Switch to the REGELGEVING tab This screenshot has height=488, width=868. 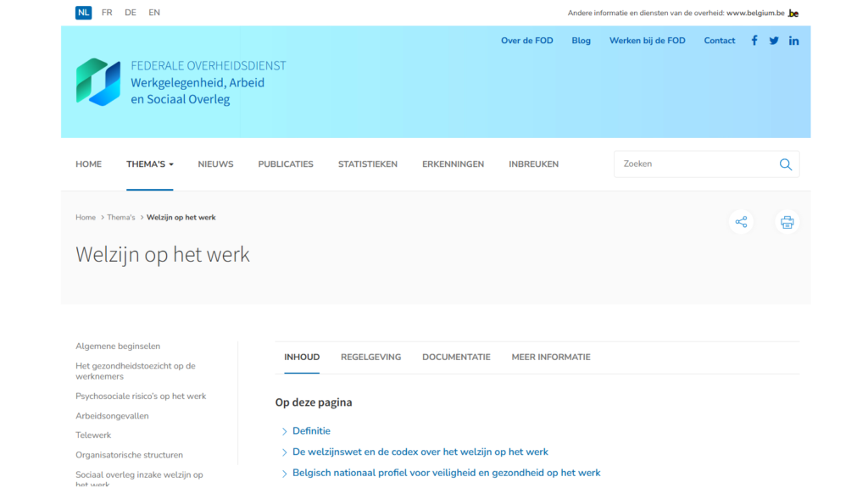click(371, 358)
